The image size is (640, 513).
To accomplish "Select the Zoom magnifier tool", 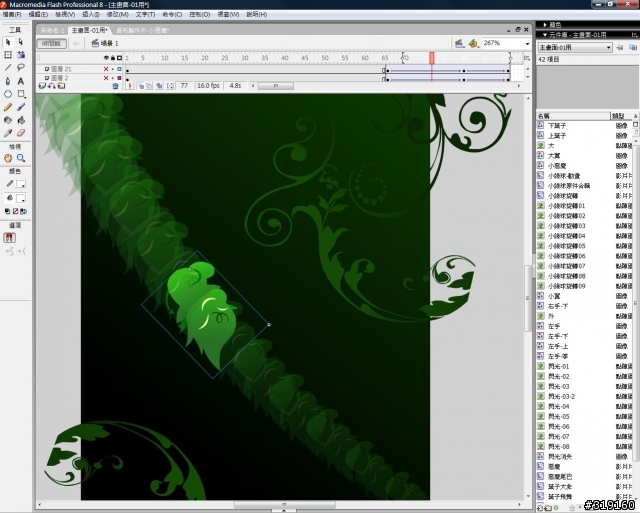I will pos(21,158).
